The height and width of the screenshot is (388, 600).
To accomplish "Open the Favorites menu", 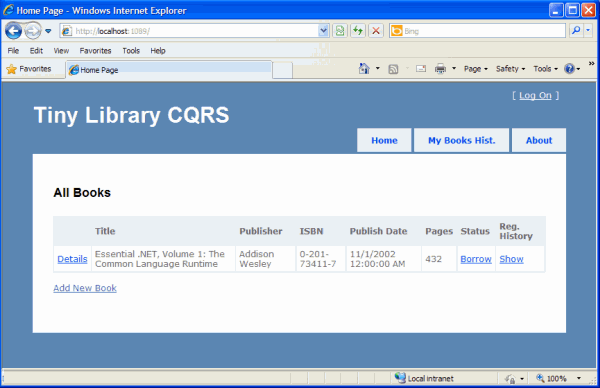I will tap(95, 51).
